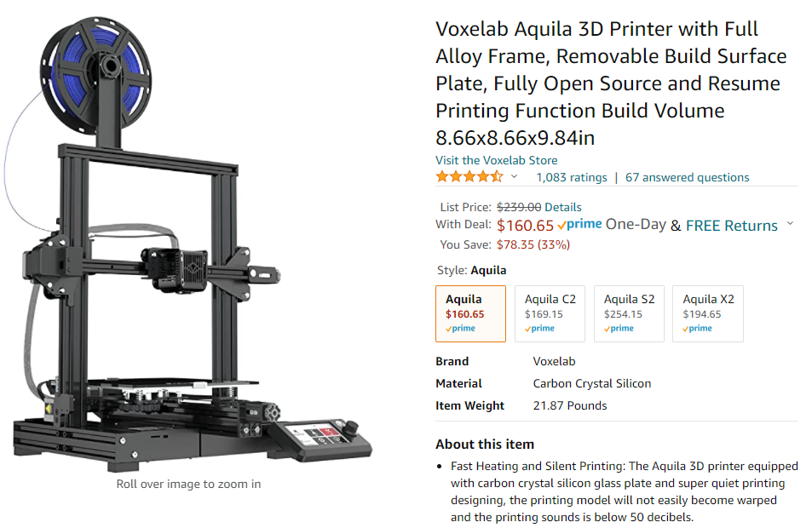Click the product title heading text
The image size is (812, 528).
click(x=611, y=83)
